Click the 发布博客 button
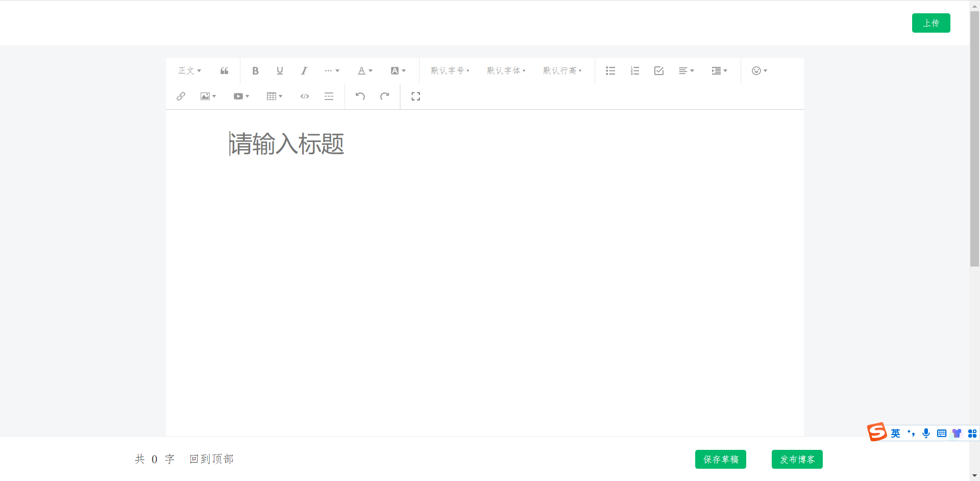This screenshot has height=481, width=980. (797, 459)
